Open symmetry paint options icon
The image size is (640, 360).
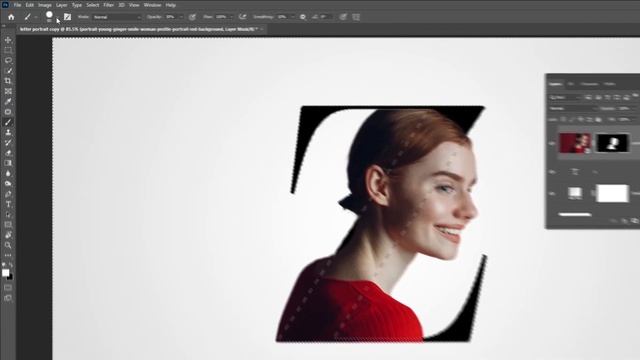356,17
